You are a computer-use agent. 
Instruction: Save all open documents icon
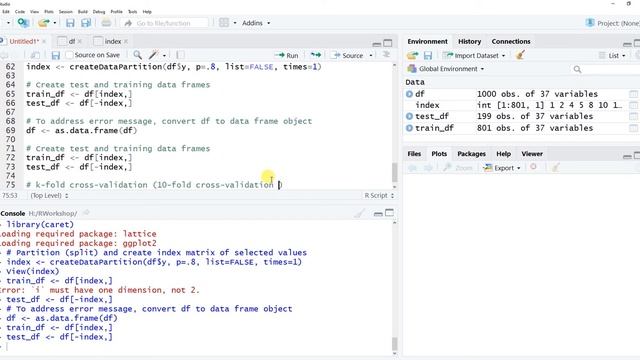(x=86, y=23)
